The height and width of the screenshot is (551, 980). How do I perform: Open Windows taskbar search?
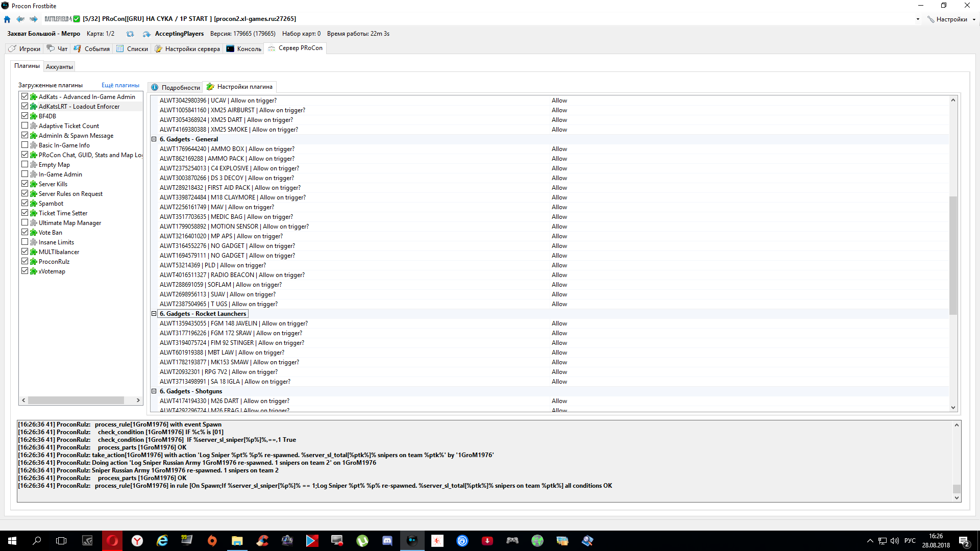37,541
